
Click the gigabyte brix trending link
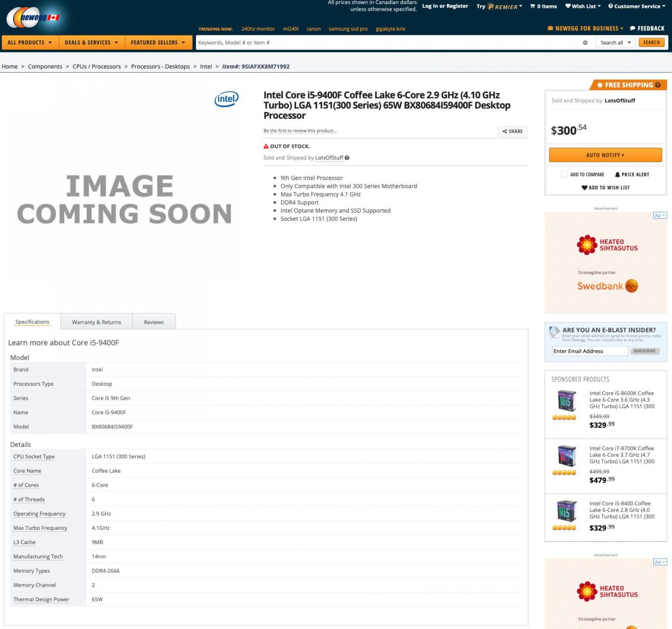390,29
